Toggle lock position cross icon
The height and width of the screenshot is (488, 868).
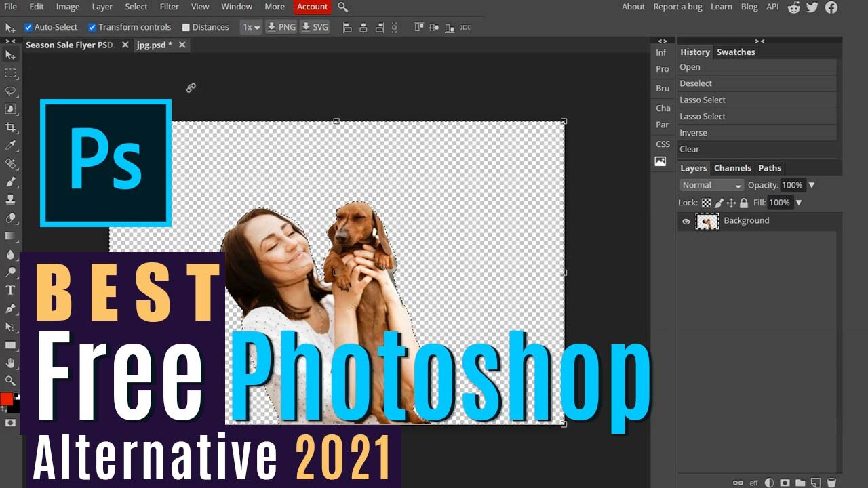coord(731,203)
